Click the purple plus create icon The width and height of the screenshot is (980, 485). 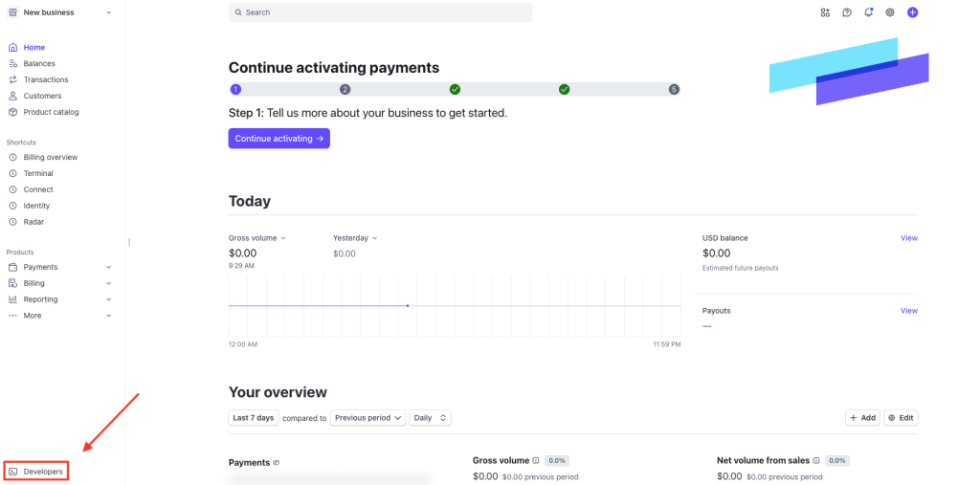point(912,12)
